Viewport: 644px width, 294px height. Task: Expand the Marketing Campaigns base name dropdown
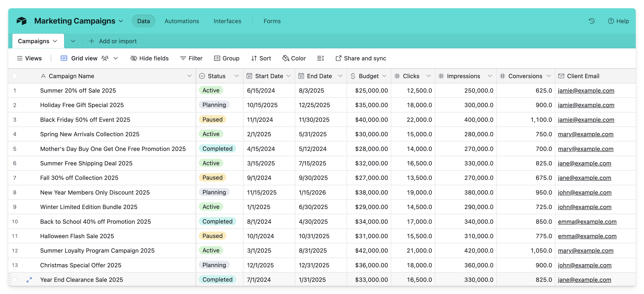tap(121, 21)
